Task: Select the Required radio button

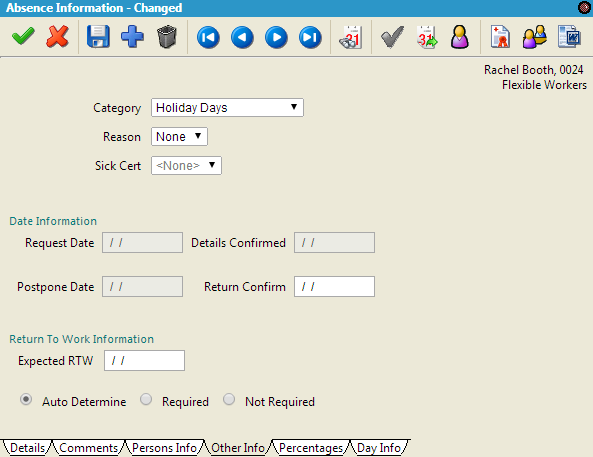Action: [146, 399]
